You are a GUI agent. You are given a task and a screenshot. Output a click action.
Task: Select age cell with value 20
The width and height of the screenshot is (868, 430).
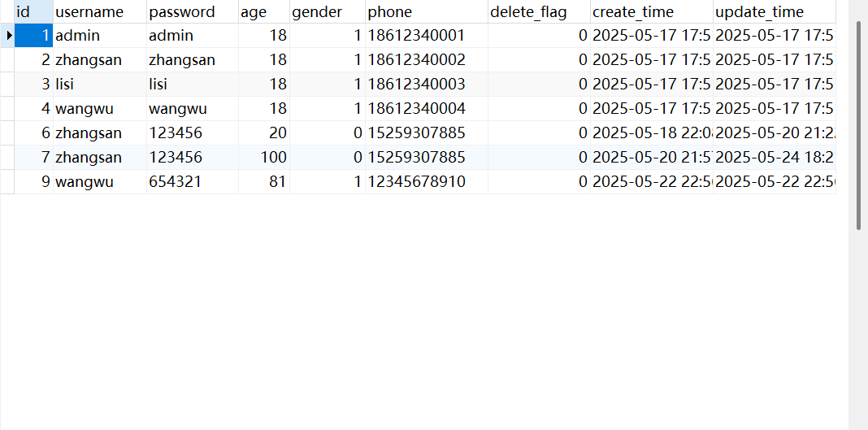pos(263,132)
